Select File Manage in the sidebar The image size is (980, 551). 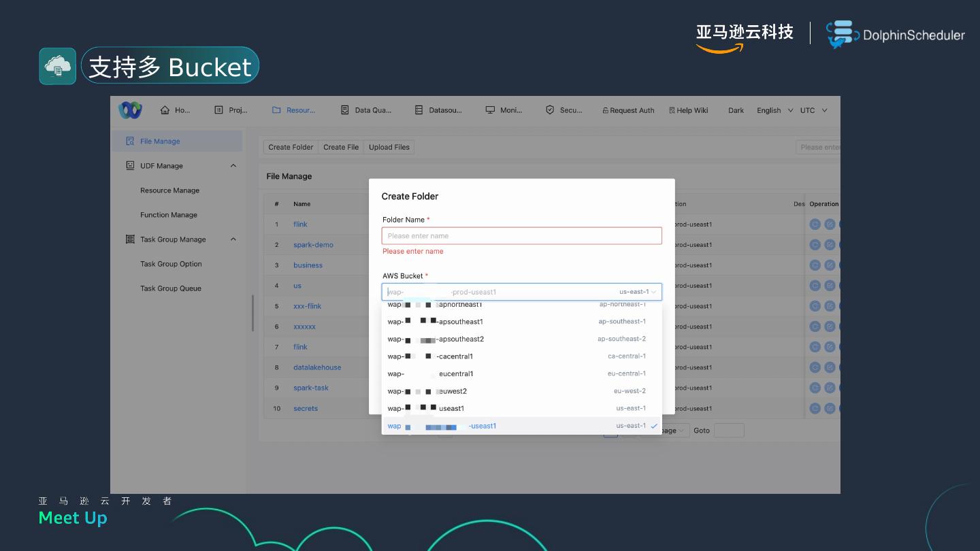[177, 141]
